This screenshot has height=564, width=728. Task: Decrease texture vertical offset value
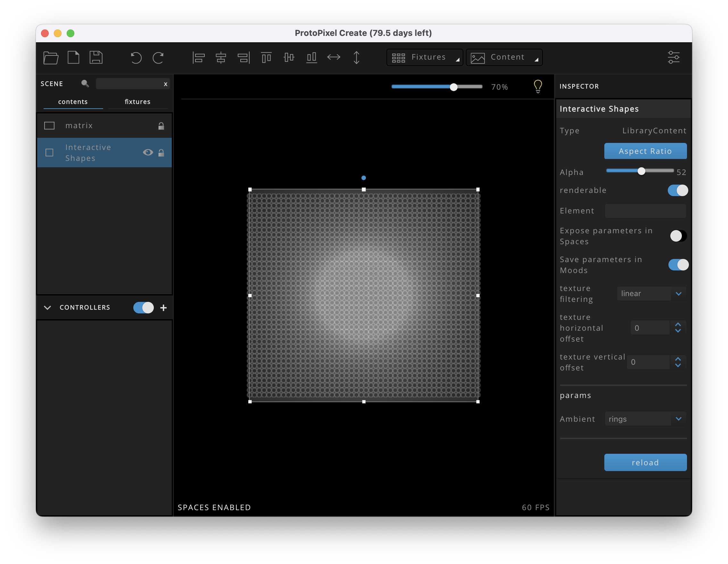(678, 365)
